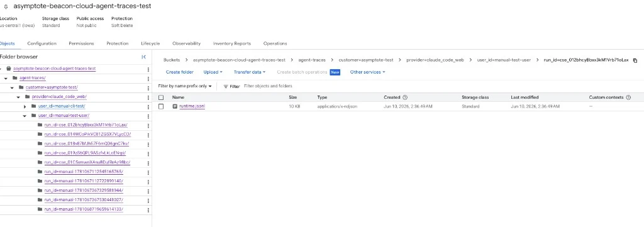
Task: Open run_id=manual-1781068719659614133/ in the tree
Action: [x=84, y=209]
